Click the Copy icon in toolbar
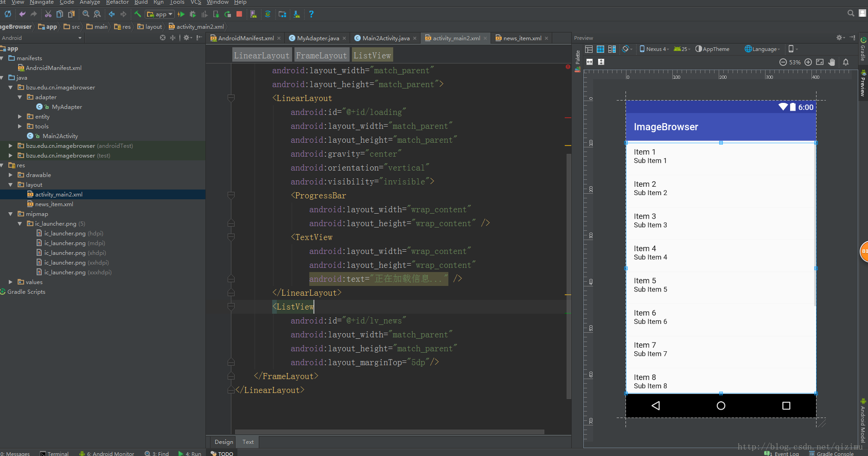The width and height of the screenshot is (868, 456). click(60, 14)
